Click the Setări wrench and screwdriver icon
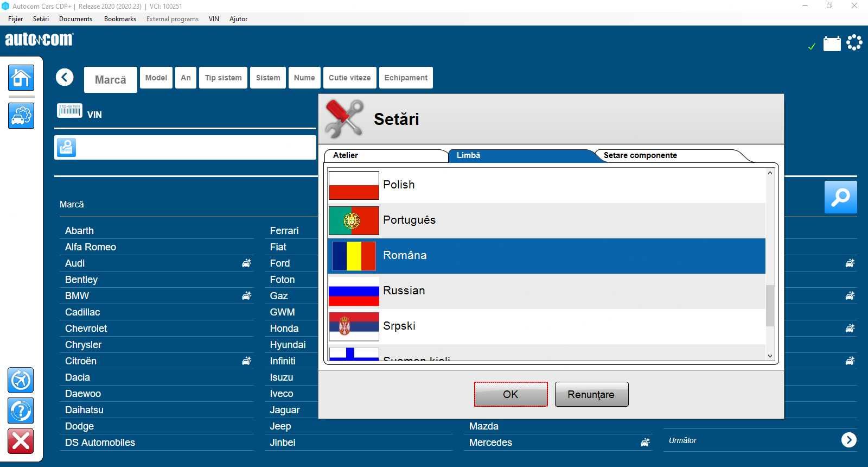 344,118
